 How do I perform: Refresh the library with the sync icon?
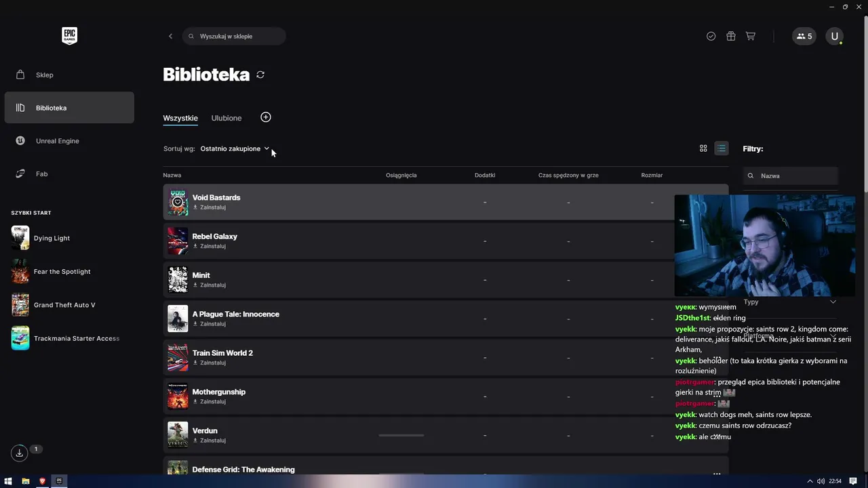point(260,75)
